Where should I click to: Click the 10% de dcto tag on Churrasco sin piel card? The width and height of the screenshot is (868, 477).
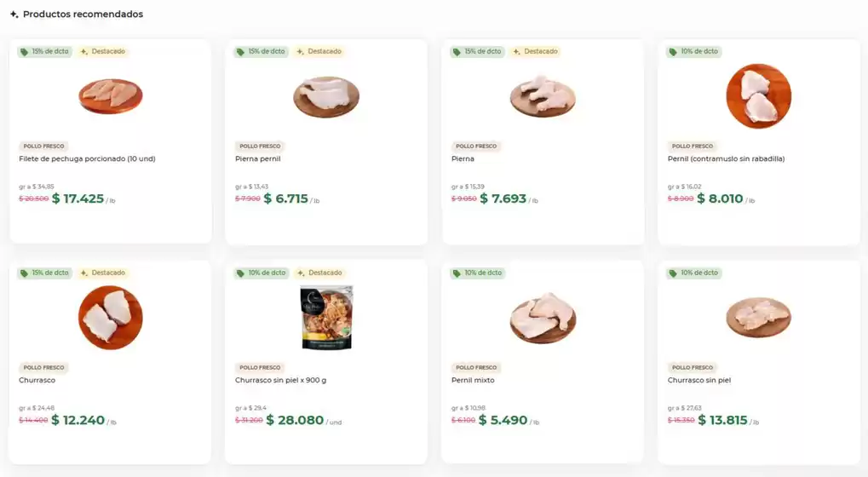click(x=693, y=273)
